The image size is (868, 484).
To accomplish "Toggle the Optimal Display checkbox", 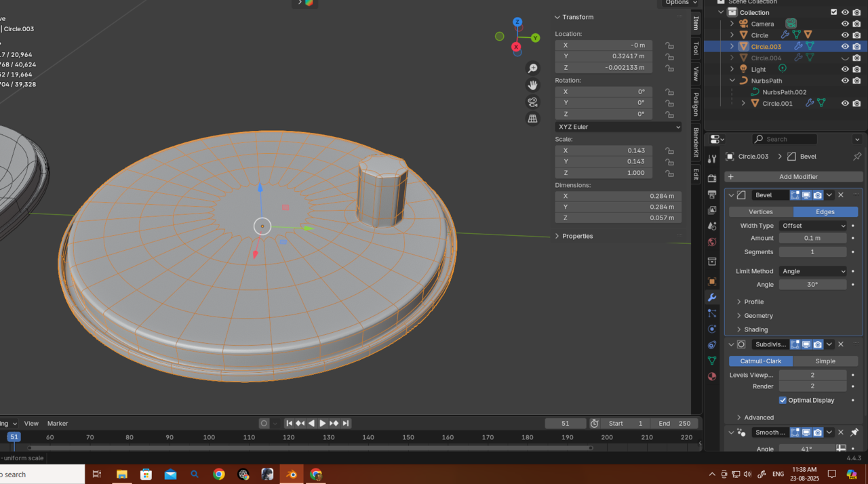I will click(783, 401).
